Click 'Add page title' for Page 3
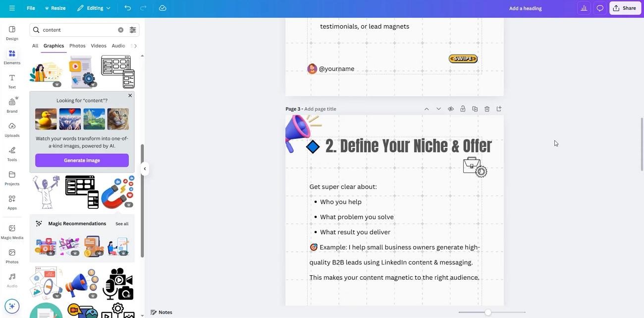Image resolution: width=644 pixels, height=318 pixels. (x=320, y=109)
